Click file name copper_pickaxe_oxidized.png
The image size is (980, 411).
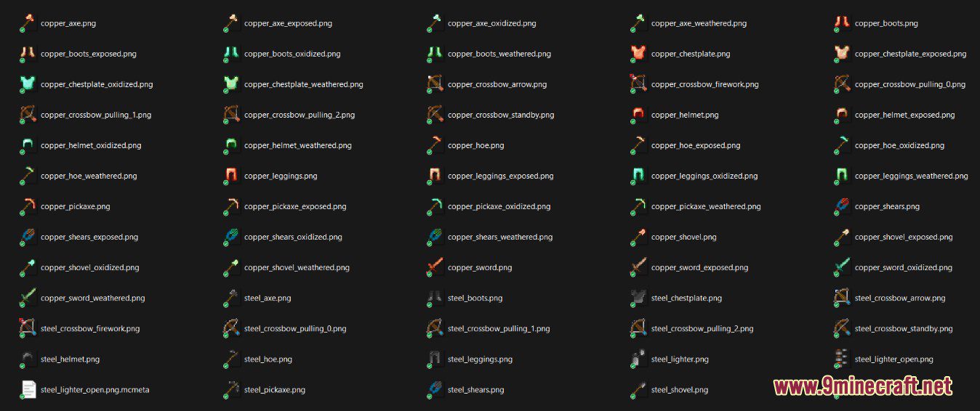[x=499, y=206]
